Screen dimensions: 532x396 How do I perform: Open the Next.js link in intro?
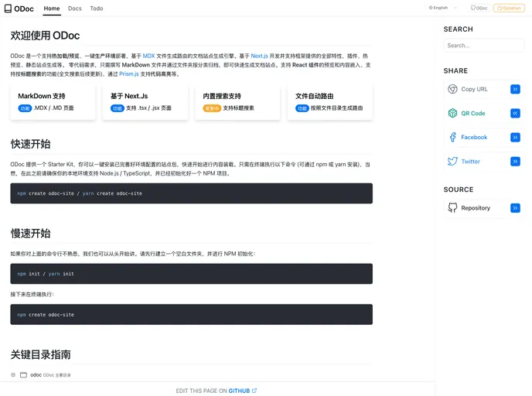259,56
